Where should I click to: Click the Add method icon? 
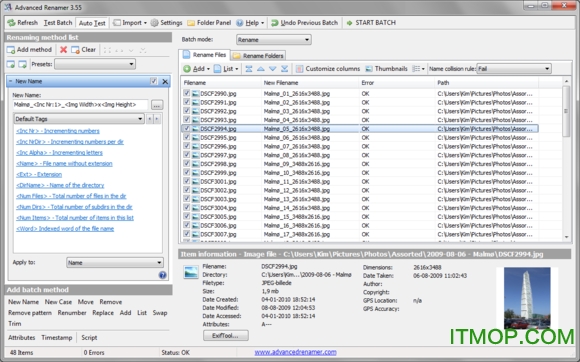click(11, 50)
